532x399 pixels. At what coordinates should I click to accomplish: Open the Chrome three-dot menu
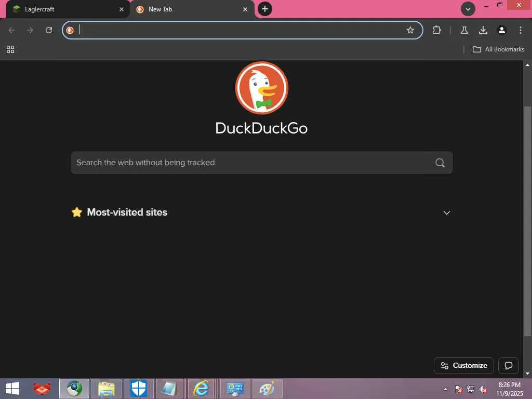pyautogui.click(x=520, y=30)
